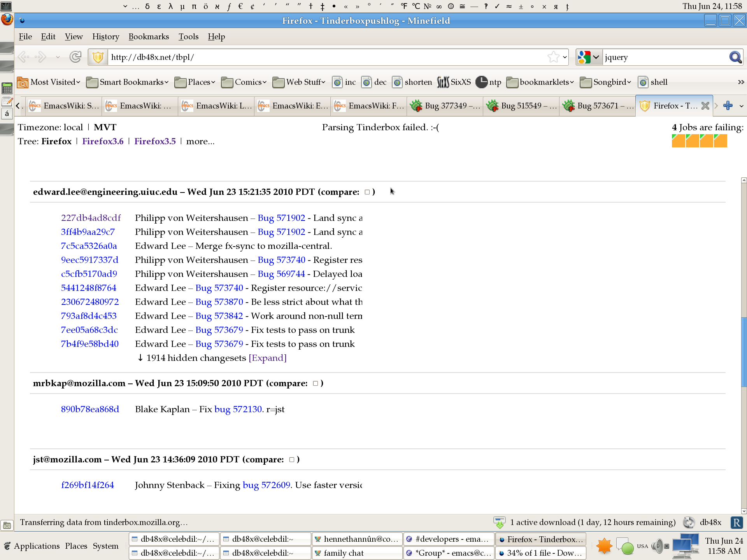Open the list all tabs dropdown
The height and width of the screenshot is (560, 747).
pos(741,106)
